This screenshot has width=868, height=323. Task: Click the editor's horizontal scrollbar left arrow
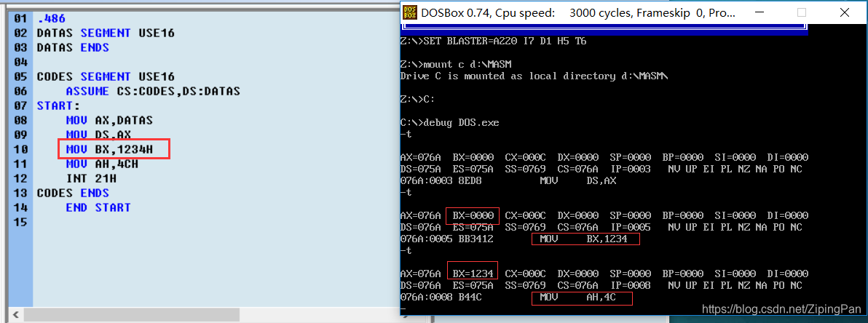pos(15,315)
